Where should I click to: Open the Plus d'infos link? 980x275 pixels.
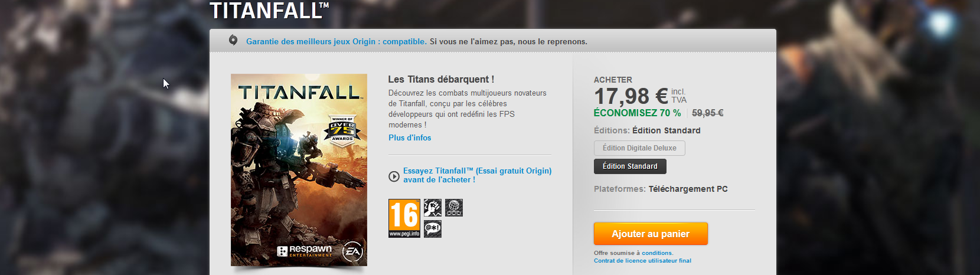pos(410,137)
